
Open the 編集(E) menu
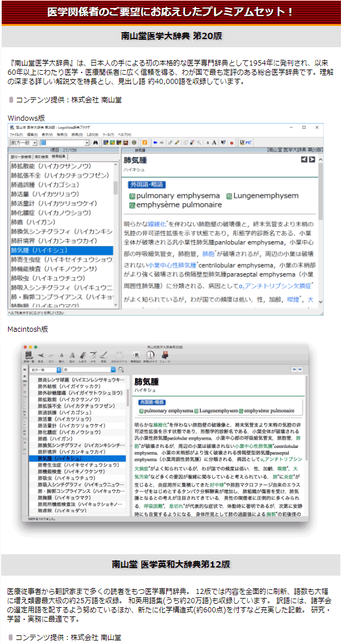click(x=32, y=135)
